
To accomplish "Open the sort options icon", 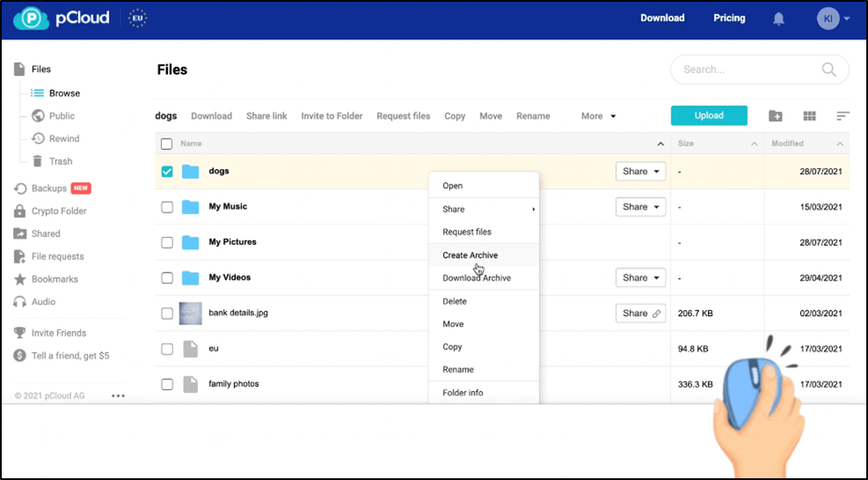I will [843, 116].
